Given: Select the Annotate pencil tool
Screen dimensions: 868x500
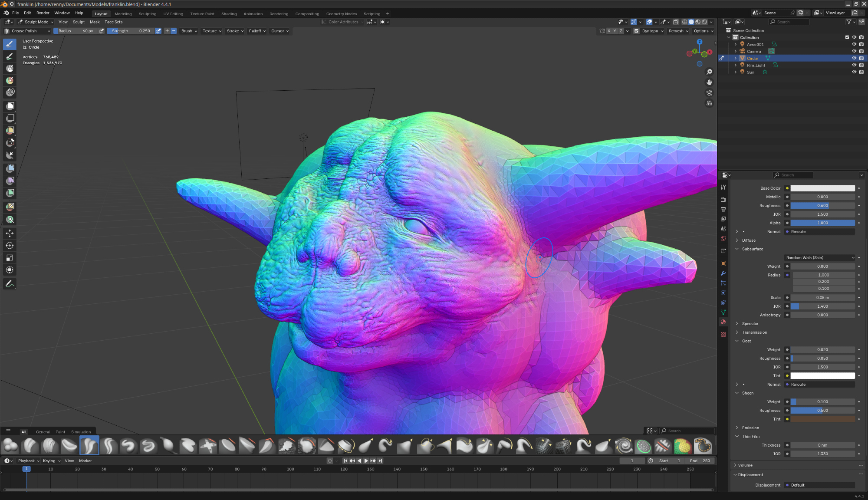Looking at the screenshot, I should pyautogui.click(x=10, y=284).
